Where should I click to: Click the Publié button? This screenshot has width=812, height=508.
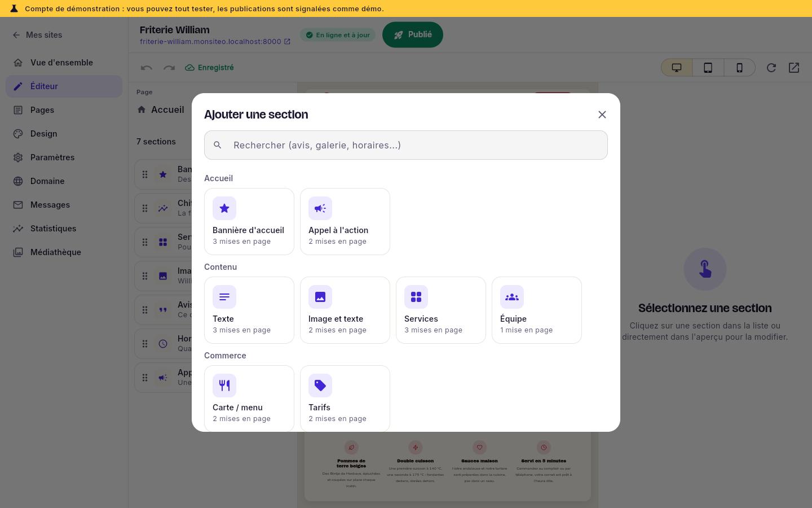pyautogui.click(x=413, y=35)
